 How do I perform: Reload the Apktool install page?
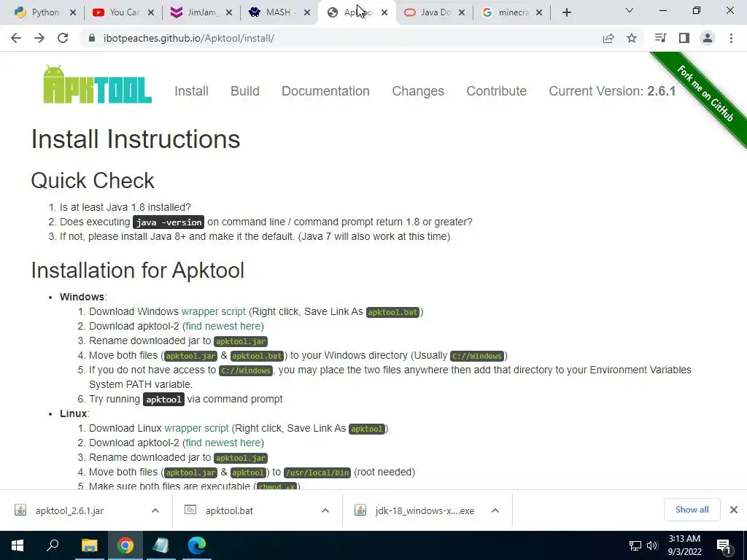tap(63, 38)
